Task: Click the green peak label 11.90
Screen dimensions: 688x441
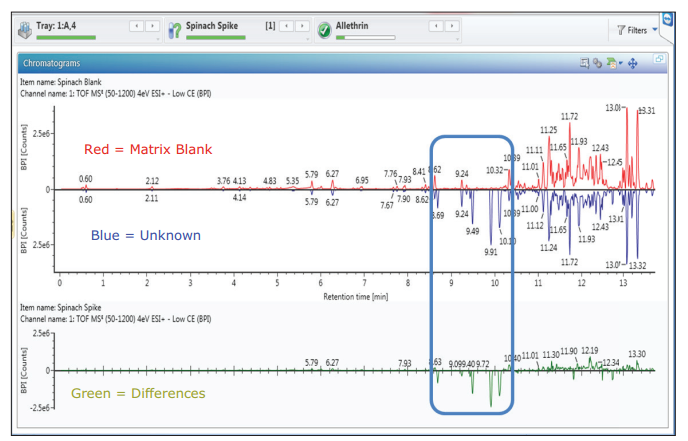Action: click(x=569, y=352)
